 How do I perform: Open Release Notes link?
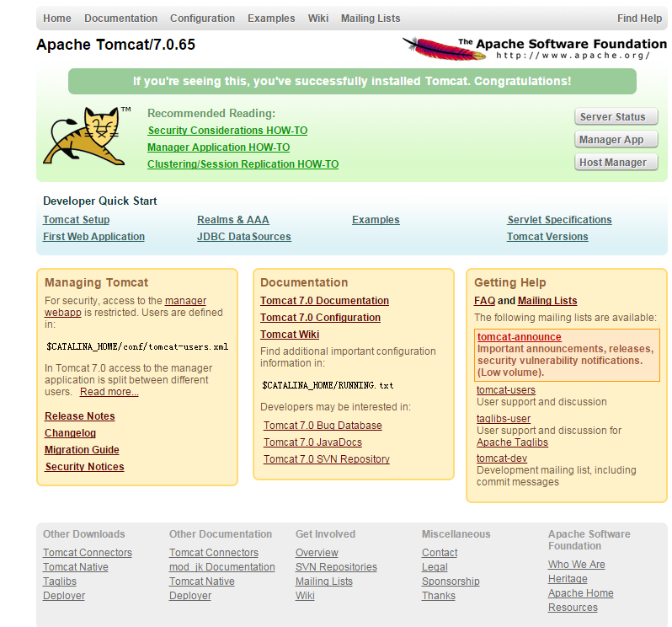(80, 416)
